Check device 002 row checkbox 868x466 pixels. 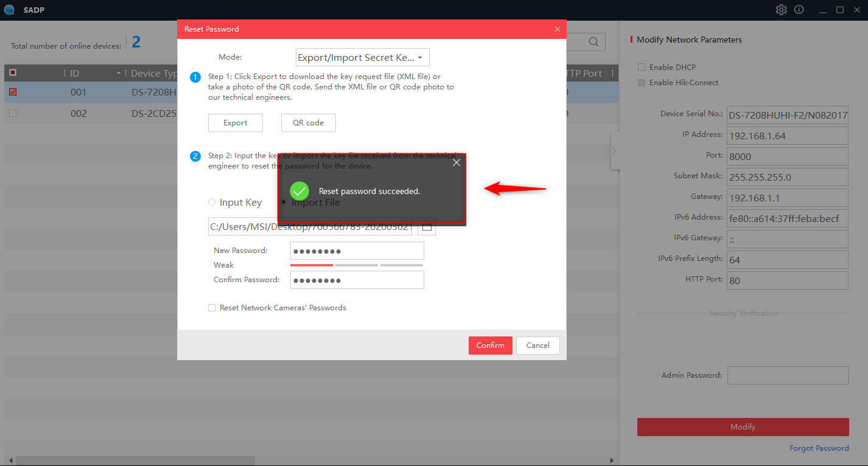13,113
